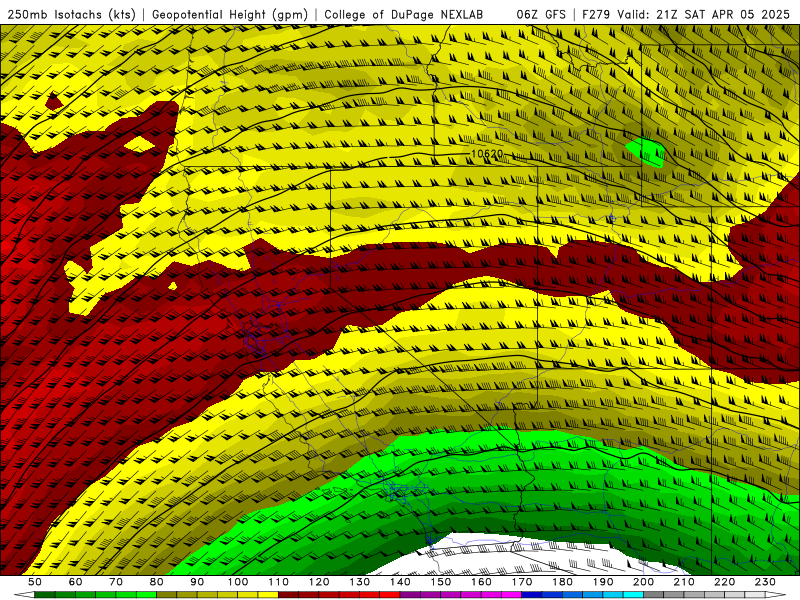Click the "College of DuPage NEXLAB" header text
800x600 pixels.
point(403,15)
